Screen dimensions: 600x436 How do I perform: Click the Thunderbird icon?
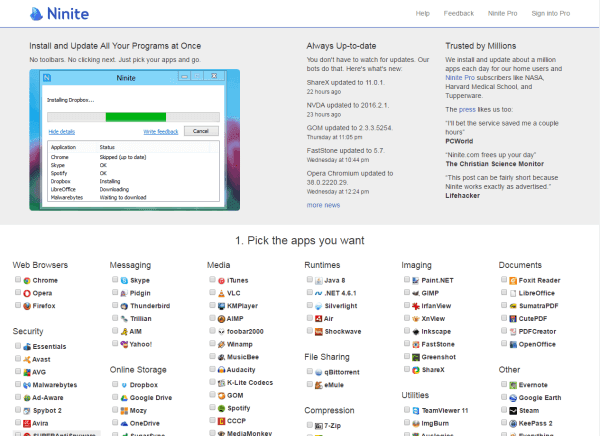[x=124, y=306]
